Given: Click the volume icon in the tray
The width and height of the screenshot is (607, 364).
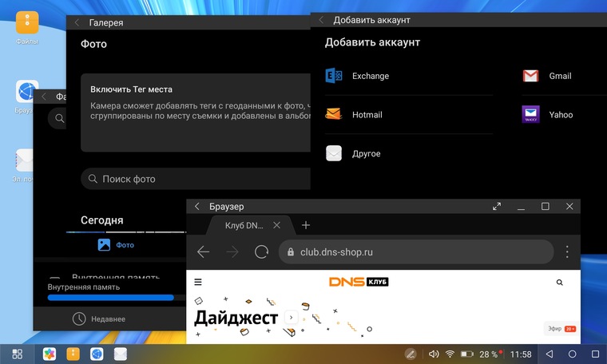Looking at the screenshot, I should coord(434,354).
